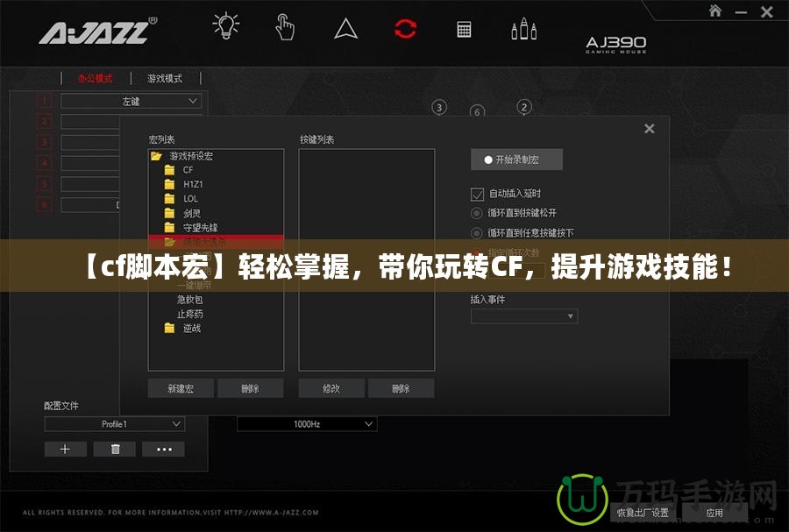Open the lighting settings bulb icon
This screenshot has width=789, height=532.
(226, 26)
